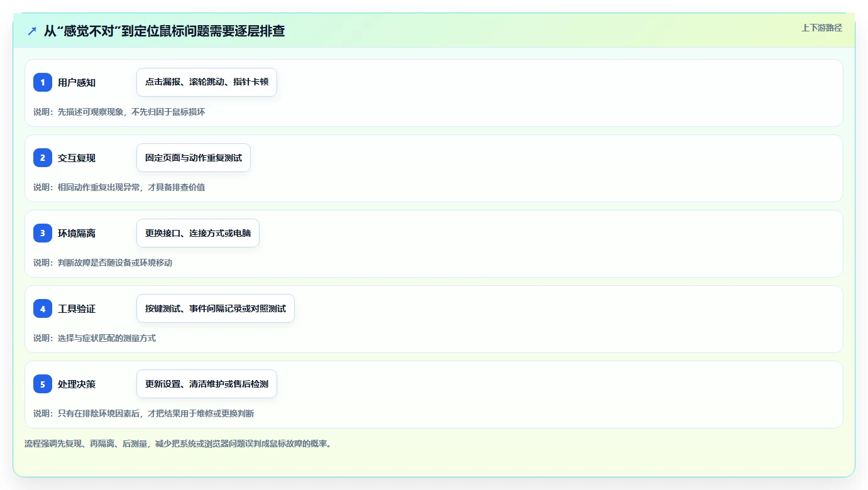Select the 按键测试、事件间隔记录或对照测试 chip
The height and width of the screenshot is (490, 868).
pyautogui.click(x=216, y=308)
